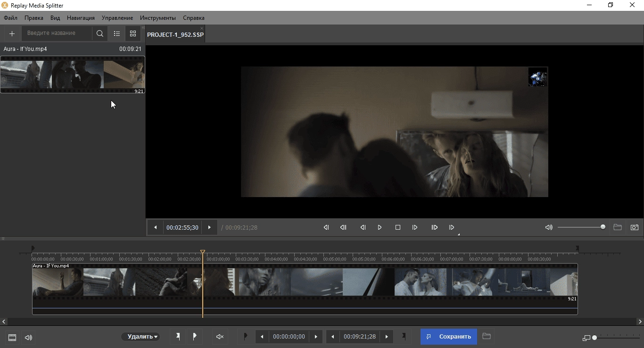
Task: Go to last playback control with dropdown corner
Action: point(452,227)
